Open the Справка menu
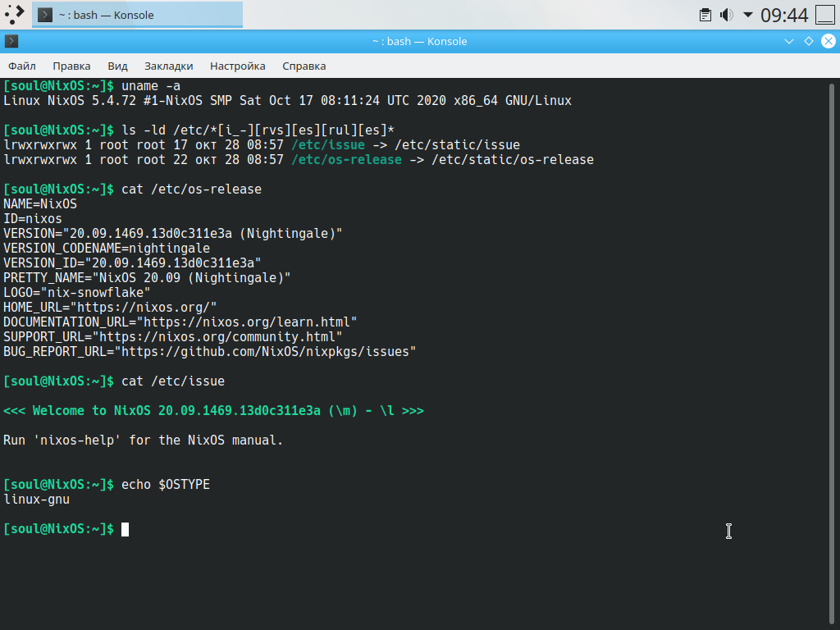Screen dimensions: 840x630 [304, 66]
